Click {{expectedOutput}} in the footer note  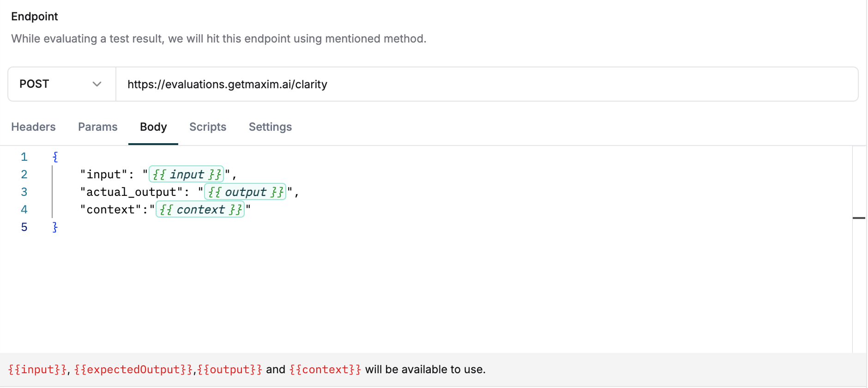tap(133, 369)
